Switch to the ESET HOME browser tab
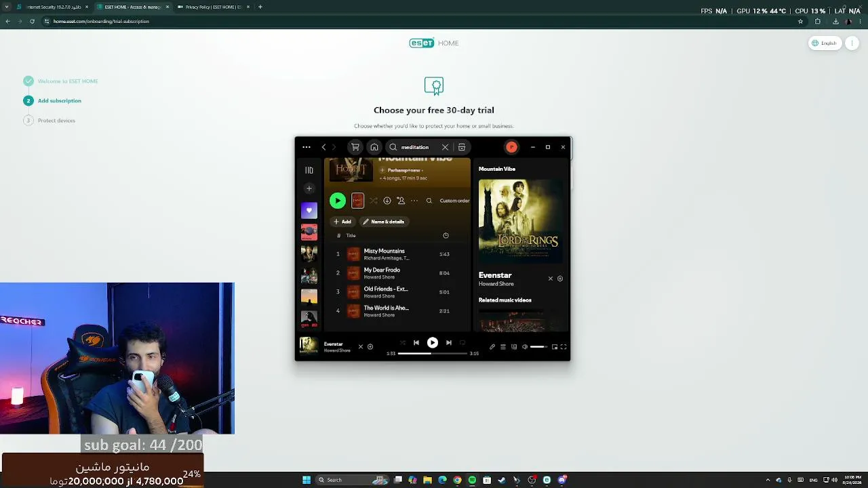The width and height of the screenshot is (868, 488). (132, 7)
